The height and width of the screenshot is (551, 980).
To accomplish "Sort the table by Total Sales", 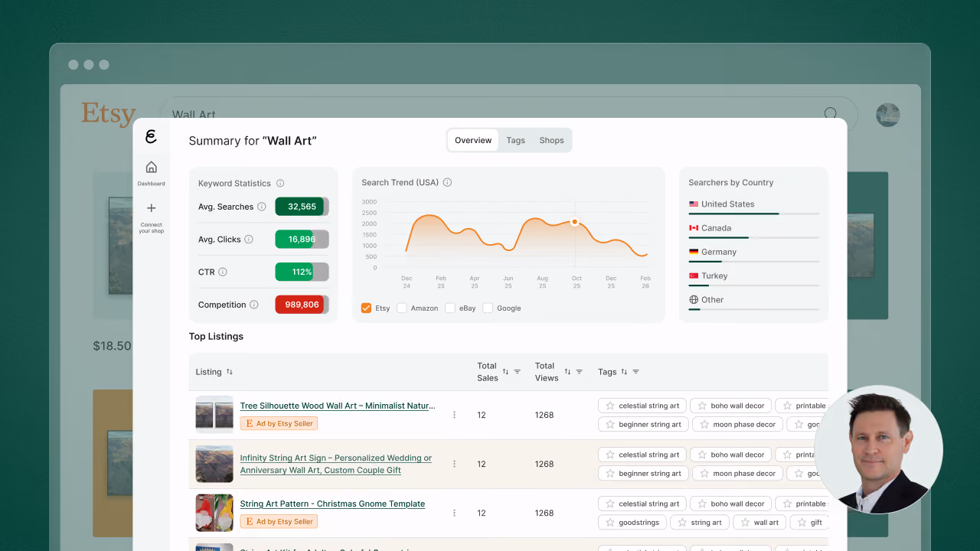I will point(505,372).
